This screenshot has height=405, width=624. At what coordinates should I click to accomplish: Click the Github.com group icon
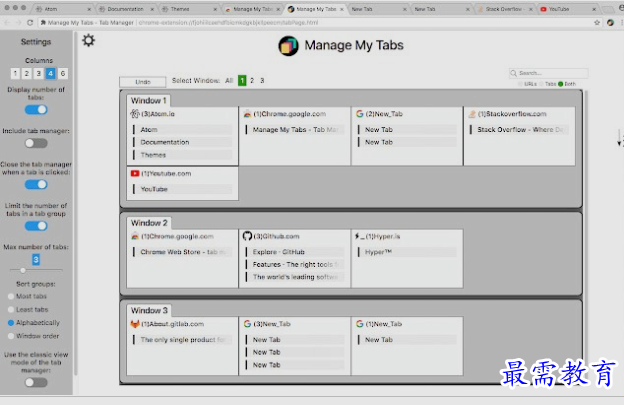247,236
